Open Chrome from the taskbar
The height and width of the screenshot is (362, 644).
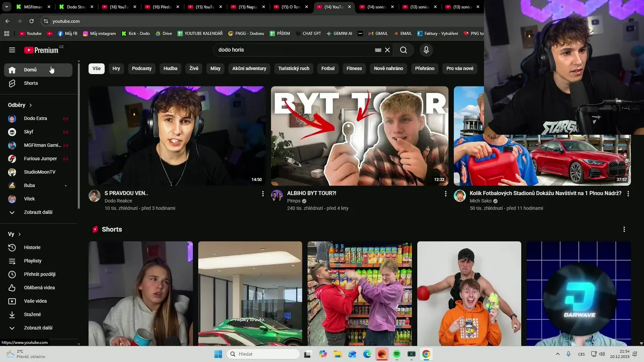[426, 354]
